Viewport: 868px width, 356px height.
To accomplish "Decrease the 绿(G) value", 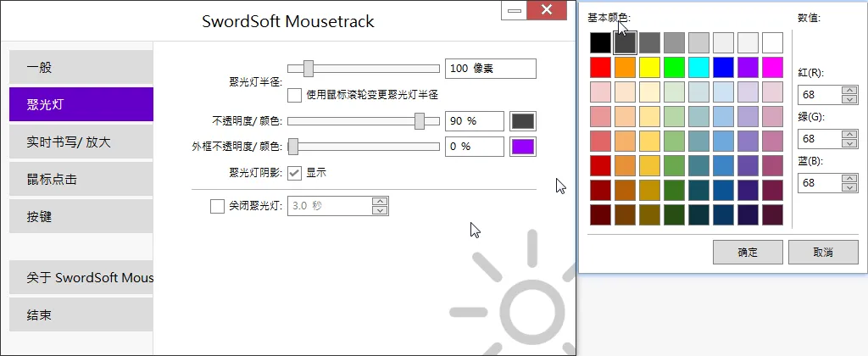I will pyautogui.click(x=849, y=143).
